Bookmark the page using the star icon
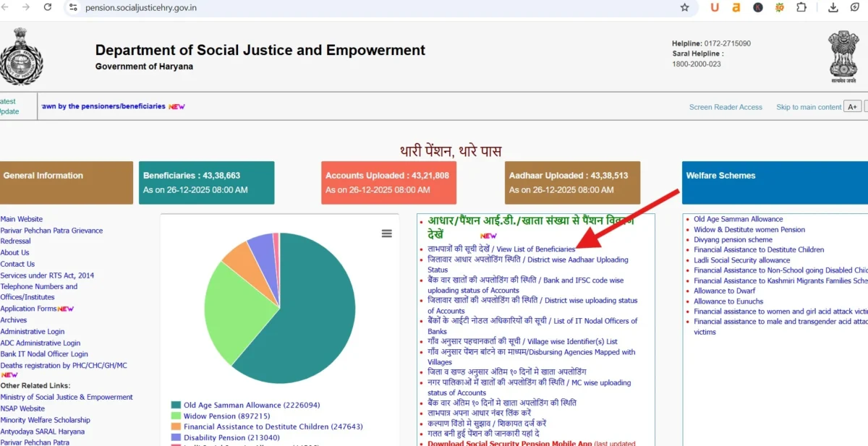 tap(684, 8)
